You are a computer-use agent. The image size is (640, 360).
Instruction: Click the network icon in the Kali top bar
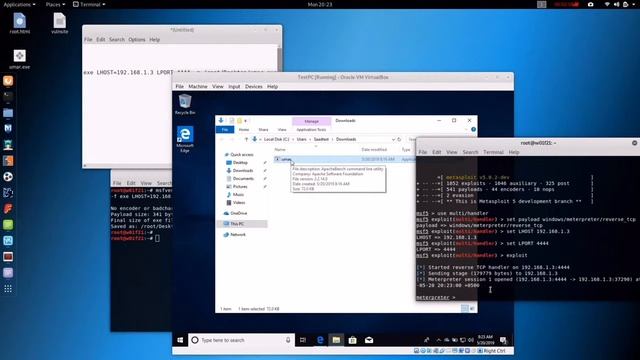(x=607, y=4)
